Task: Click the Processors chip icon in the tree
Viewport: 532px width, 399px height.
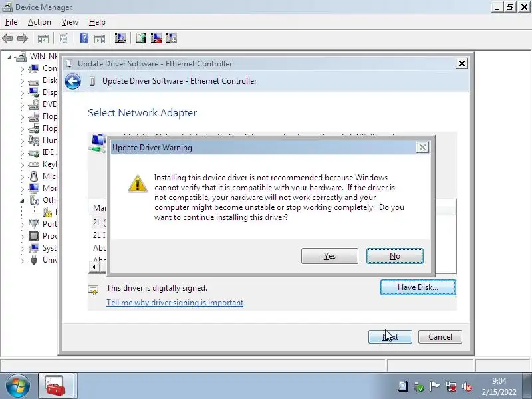Action: point(34,236)
